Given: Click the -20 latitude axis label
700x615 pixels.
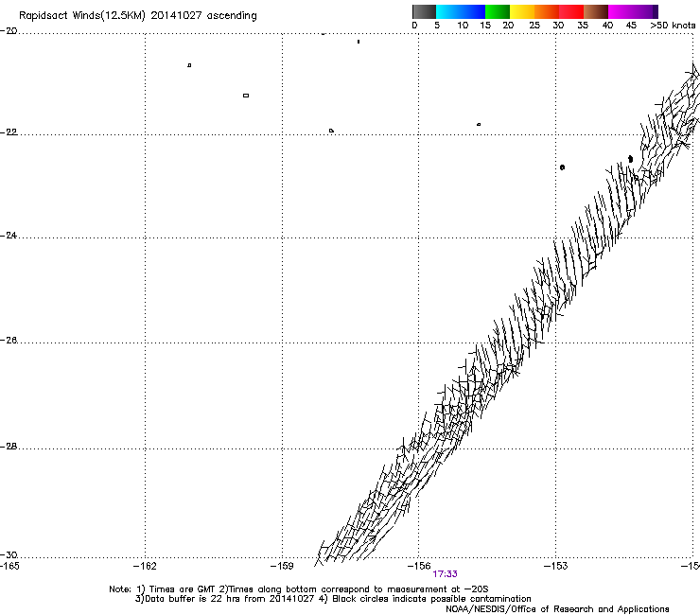Looking at the screenshot, I should pyautogui.click(x=9, y=31).
